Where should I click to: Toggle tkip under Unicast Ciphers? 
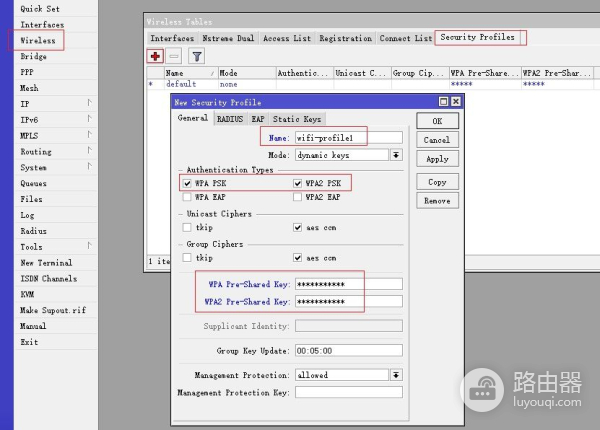tap(187, 227)
